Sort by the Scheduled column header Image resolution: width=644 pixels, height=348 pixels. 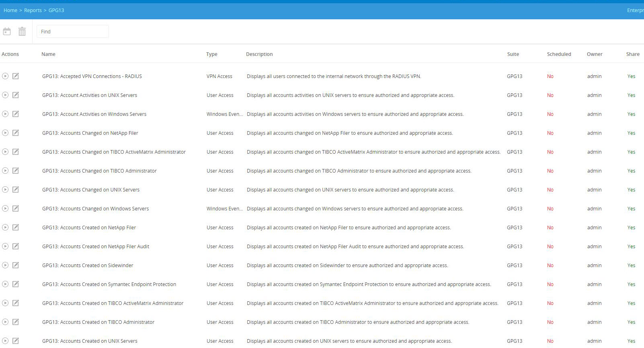tap(559, 54)
